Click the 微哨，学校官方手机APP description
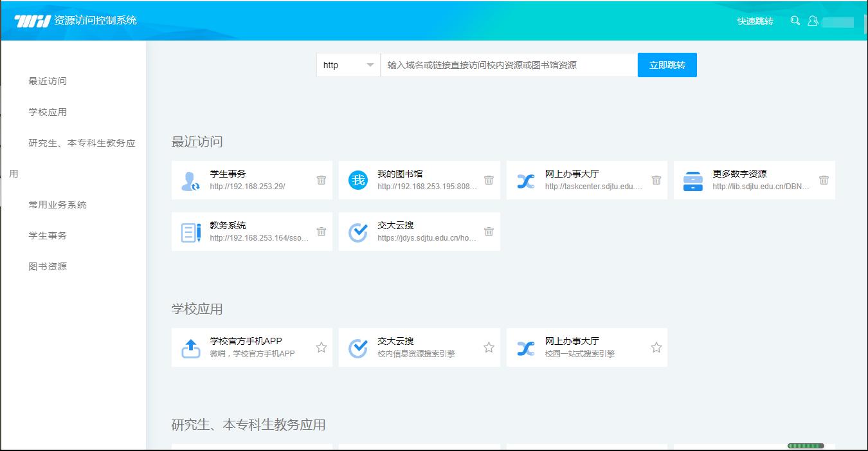 click(x=253, y=354)
